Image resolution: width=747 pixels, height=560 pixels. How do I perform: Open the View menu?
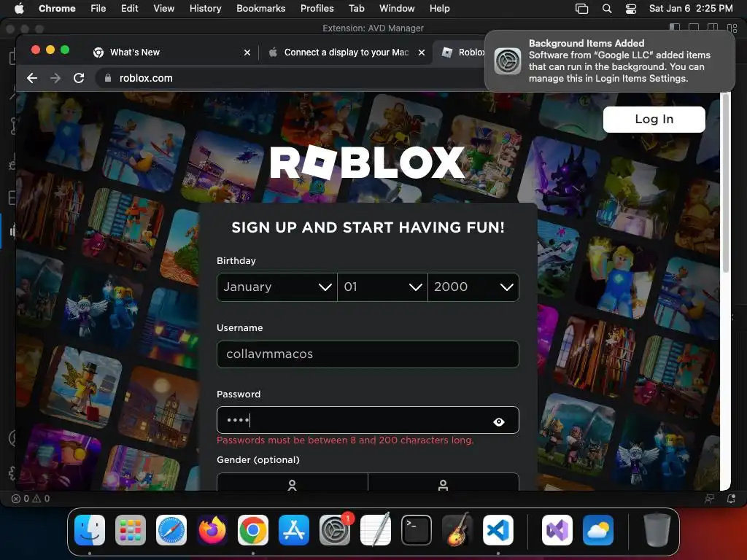coord(163,9)
